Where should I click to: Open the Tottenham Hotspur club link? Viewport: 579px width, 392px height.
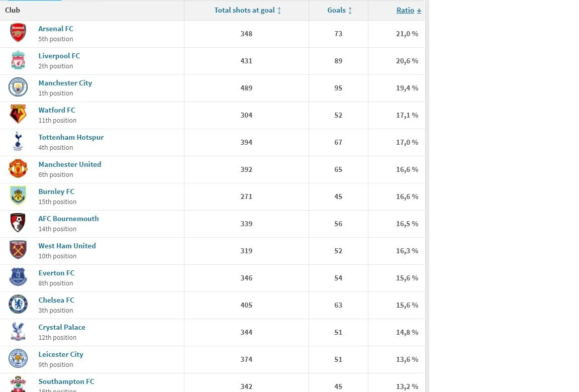pyautogui.click(x=71, y=137)
